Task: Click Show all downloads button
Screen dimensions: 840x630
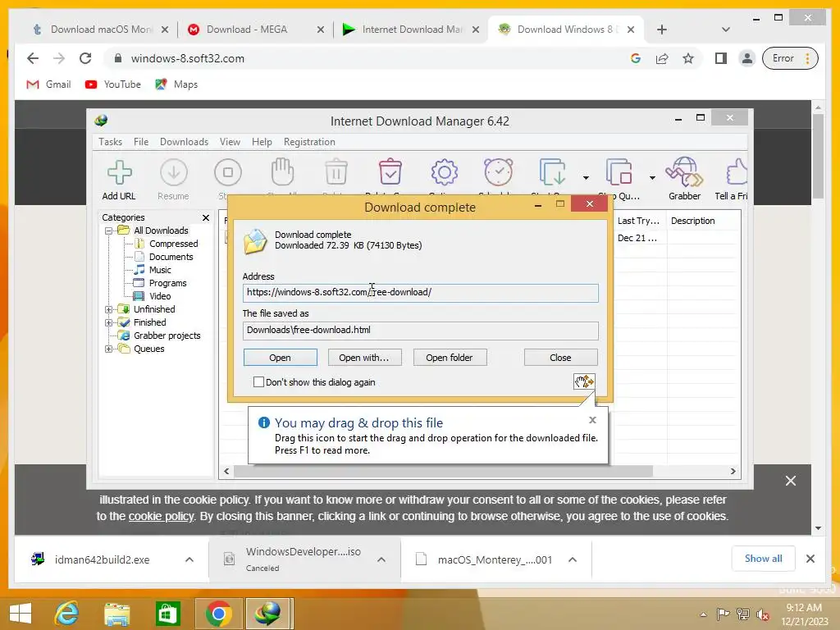Action: coord(764,559)
